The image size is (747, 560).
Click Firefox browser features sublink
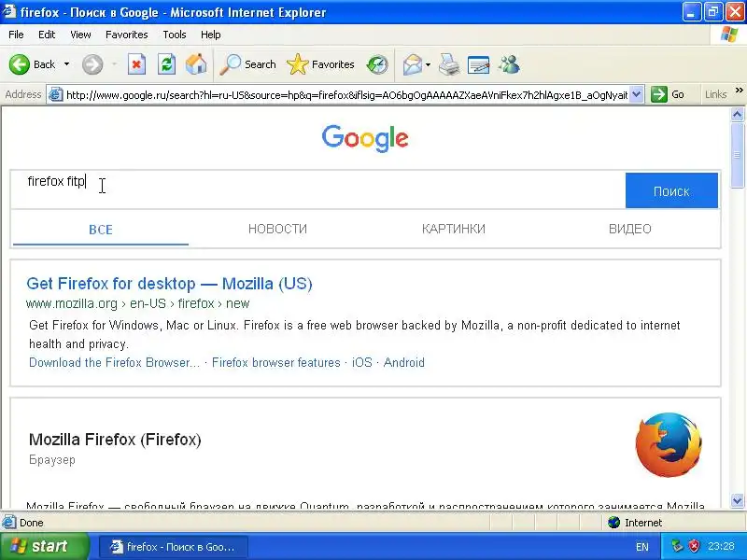coord(275,362)
